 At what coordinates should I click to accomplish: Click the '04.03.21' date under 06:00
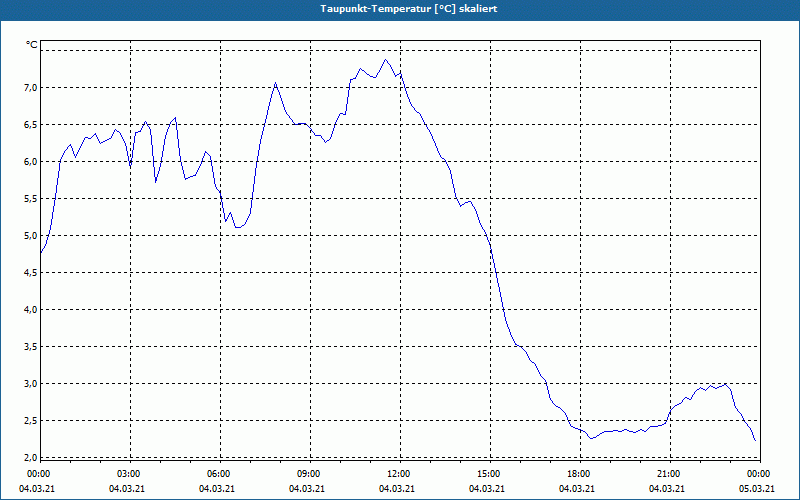point(216,489)
